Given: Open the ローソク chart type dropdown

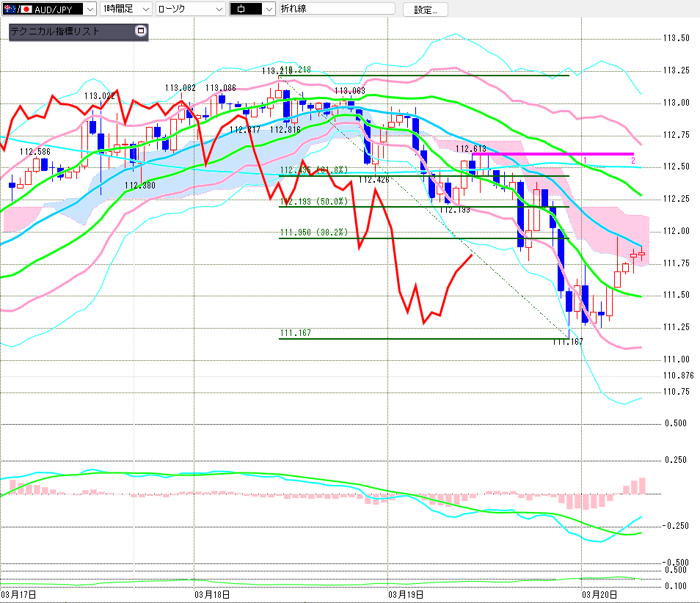Looking at the screenshot, I should click(x=219, y=10).
